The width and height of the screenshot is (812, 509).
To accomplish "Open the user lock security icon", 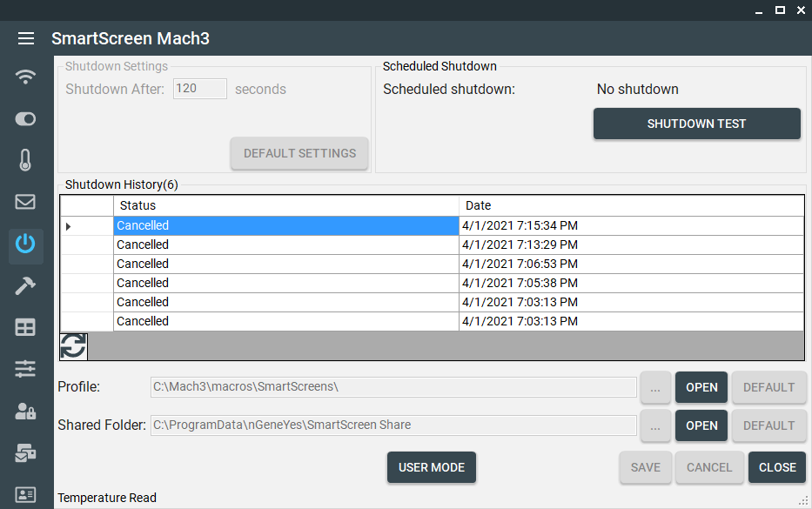I will [x=26, y=411].
